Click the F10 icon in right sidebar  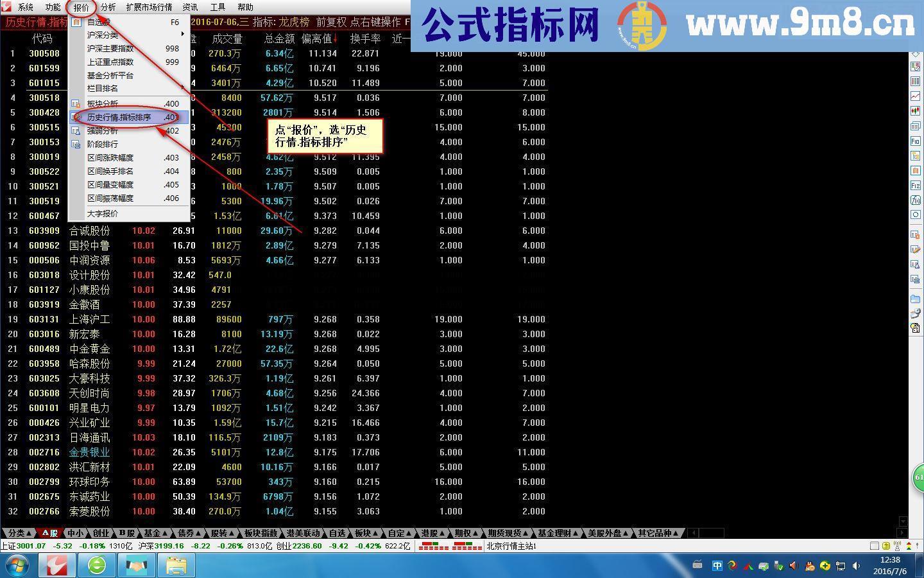(916, 141)
